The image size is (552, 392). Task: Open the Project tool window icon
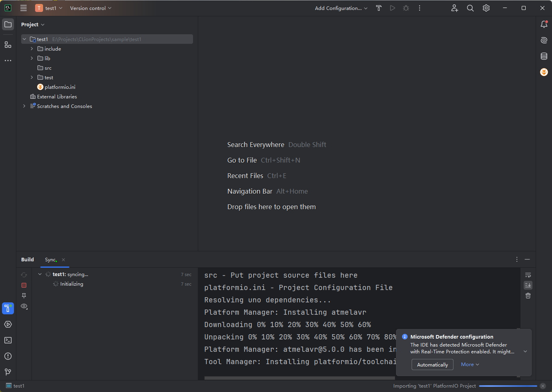click(8, 24)
